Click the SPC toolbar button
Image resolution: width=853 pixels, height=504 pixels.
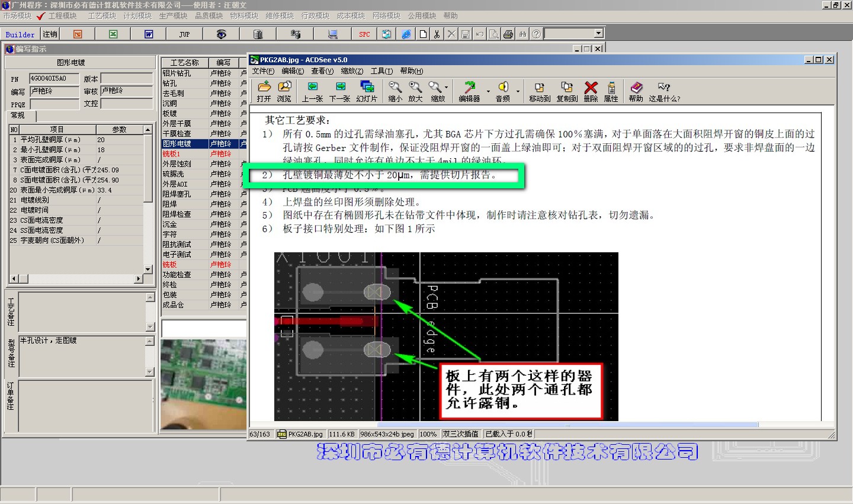click(364, 34)
